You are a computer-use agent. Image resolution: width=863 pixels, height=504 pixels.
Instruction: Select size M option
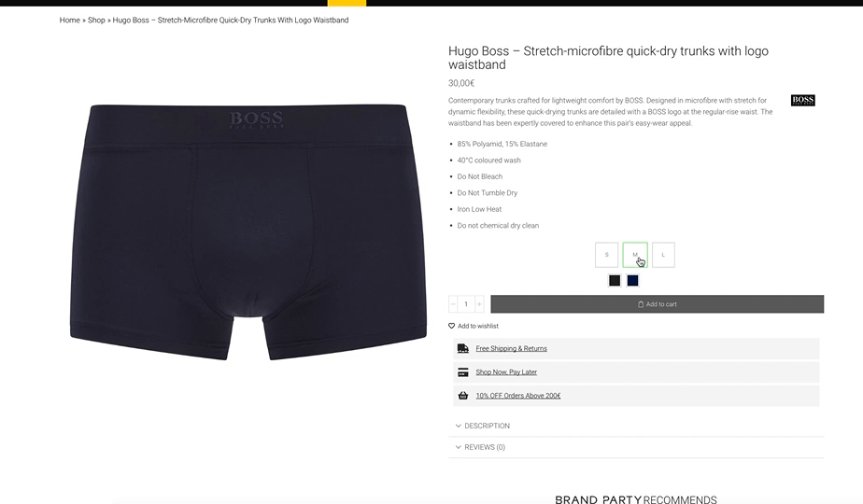(x=634, y=255)
